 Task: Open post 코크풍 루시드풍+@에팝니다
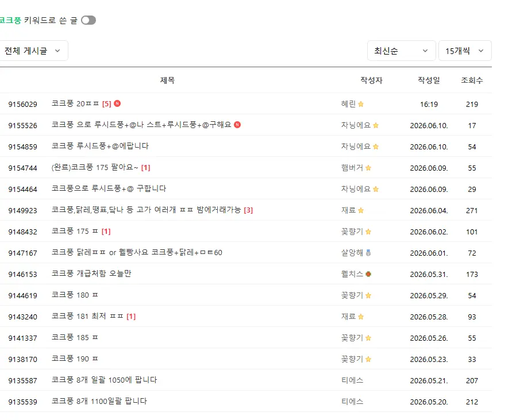pyautogui.click(x=100, y=146)
